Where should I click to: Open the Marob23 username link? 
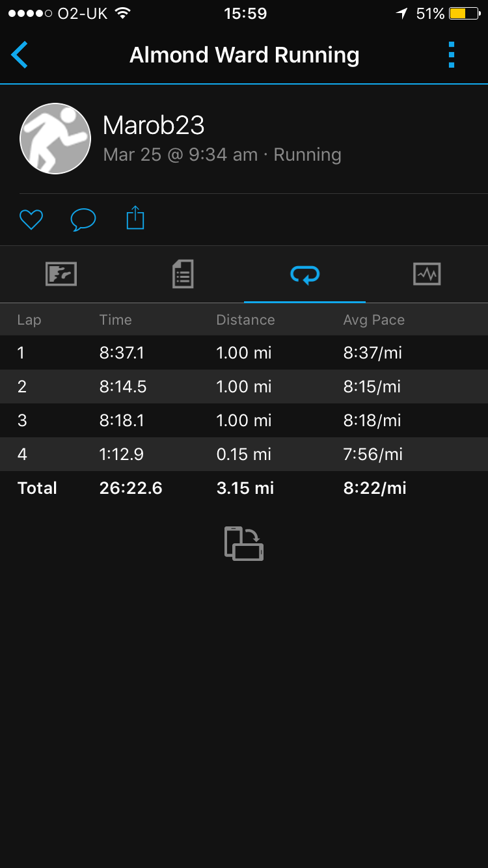pos(154,126)
